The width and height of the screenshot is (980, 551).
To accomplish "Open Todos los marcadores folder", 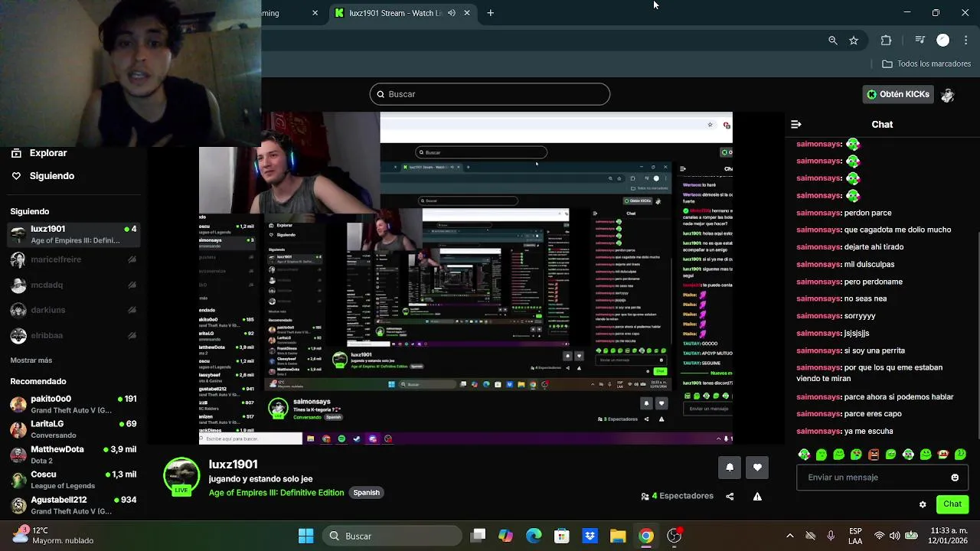I will click(926, 64).
